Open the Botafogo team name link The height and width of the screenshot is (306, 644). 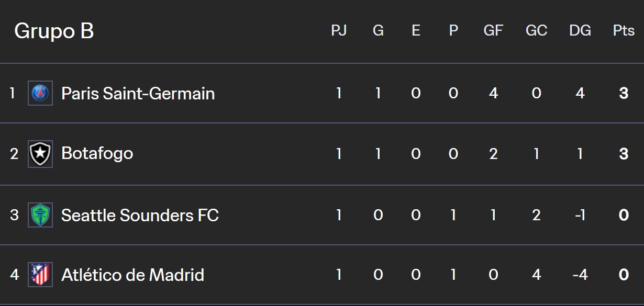pyautogui.click(x=97, y=154)
